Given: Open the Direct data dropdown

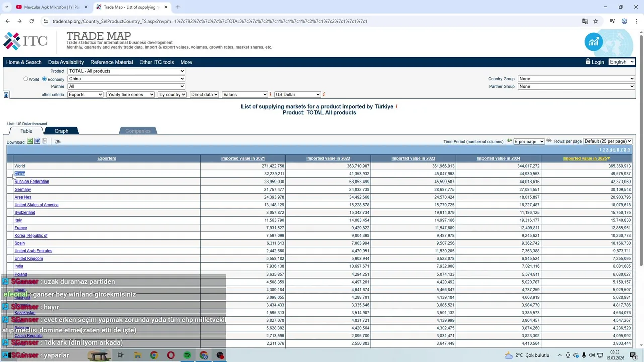Looking at the screenshot, I should (x=204, y=95).
